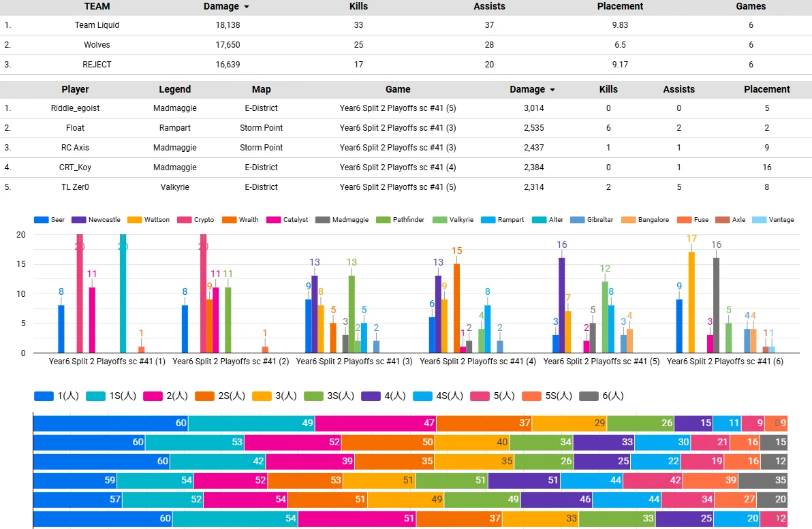Image resolution: width=812 pixels, height=529 pixels.
Task: Select the Crypto legend swatch
Action: click(185, 220)
